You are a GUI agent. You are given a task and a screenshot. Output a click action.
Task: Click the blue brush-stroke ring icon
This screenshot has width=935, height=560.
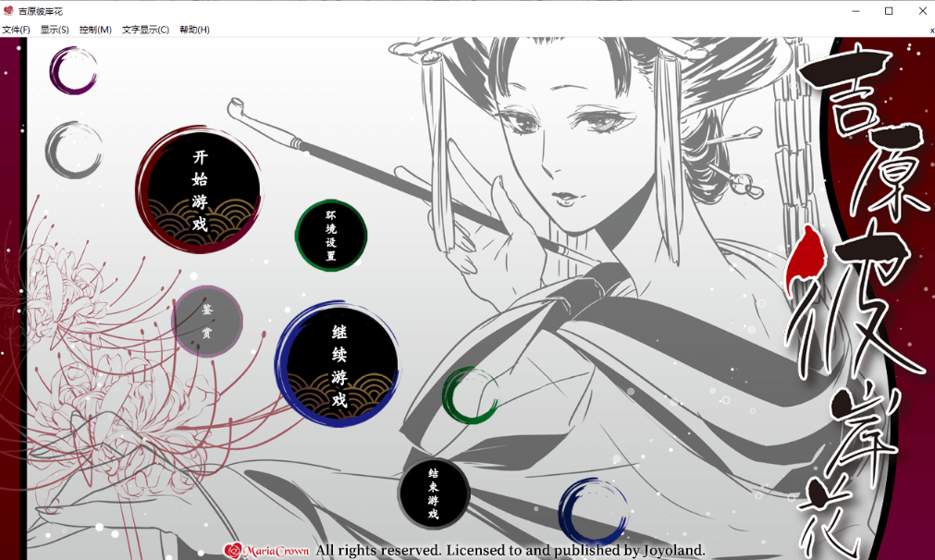[593, 511]
